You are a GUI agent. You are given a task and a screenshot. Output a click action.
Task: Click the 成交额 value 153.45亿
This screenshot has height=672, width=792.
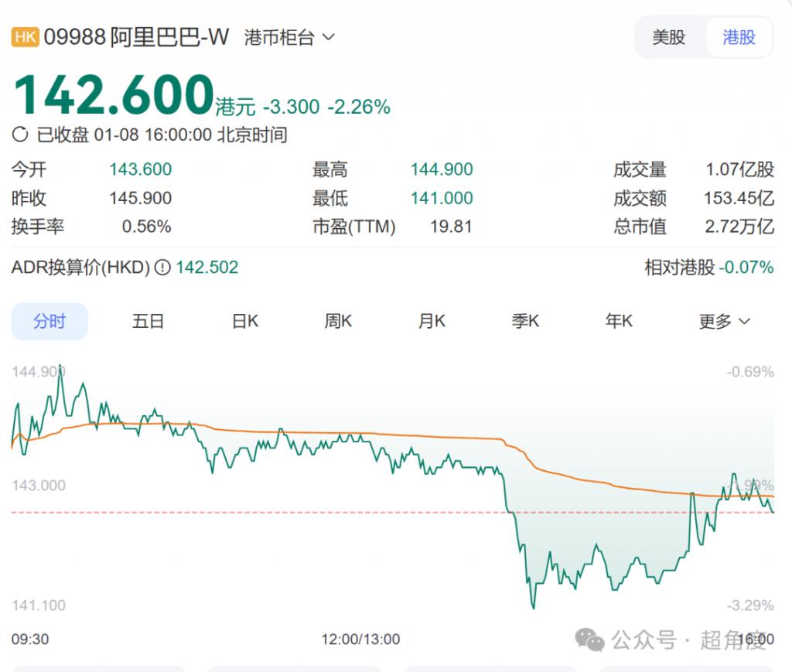point(739,198)
